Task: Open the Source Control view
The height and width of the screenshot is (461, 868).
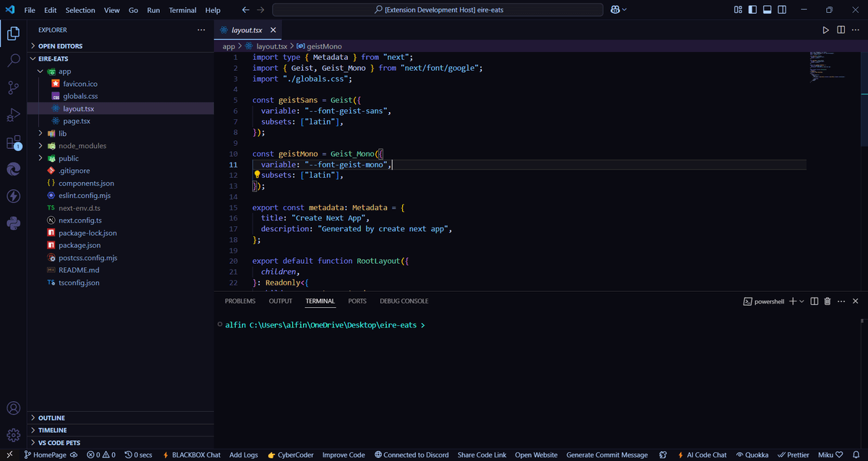Action: click(x=13, y=87)
